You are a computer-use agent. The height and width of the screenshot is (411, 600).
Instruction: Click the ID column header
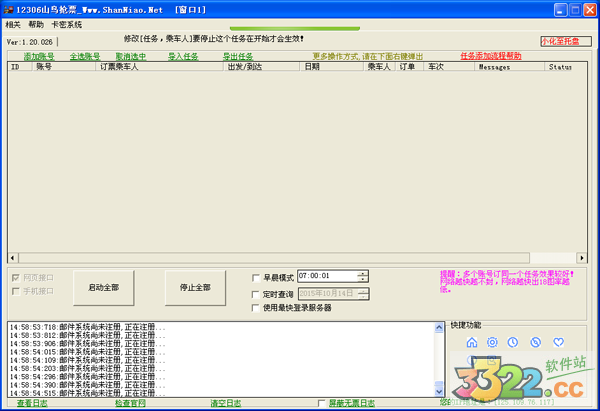20,67
